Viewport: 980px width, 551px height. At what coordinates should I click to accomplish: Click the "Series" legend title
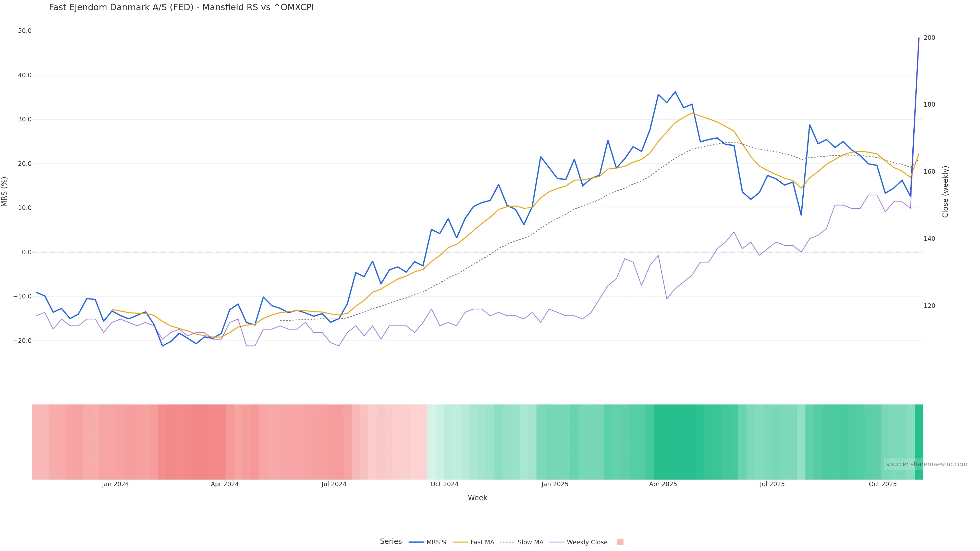pyautogui.click(x=391, y=542)
